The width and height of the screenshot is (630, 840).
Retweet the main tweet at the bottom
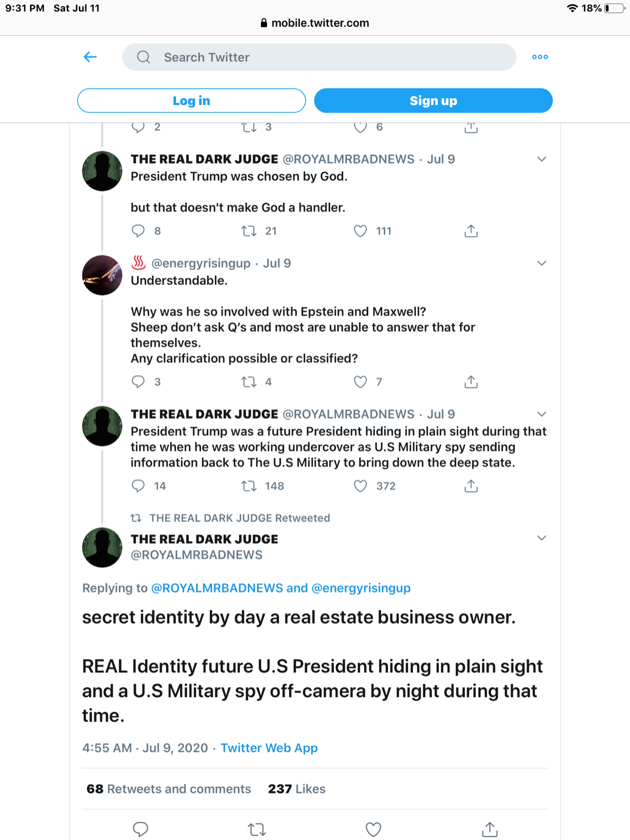(257, 829)
